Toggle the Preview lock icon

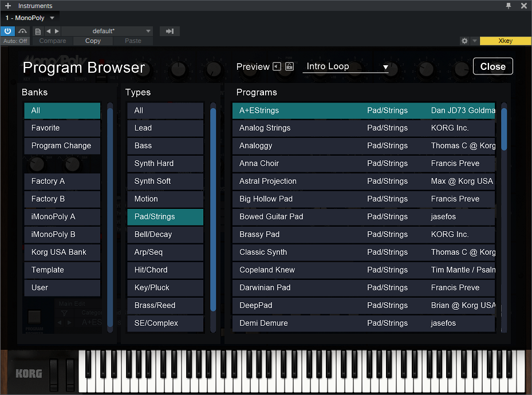(x=289, y=66)
